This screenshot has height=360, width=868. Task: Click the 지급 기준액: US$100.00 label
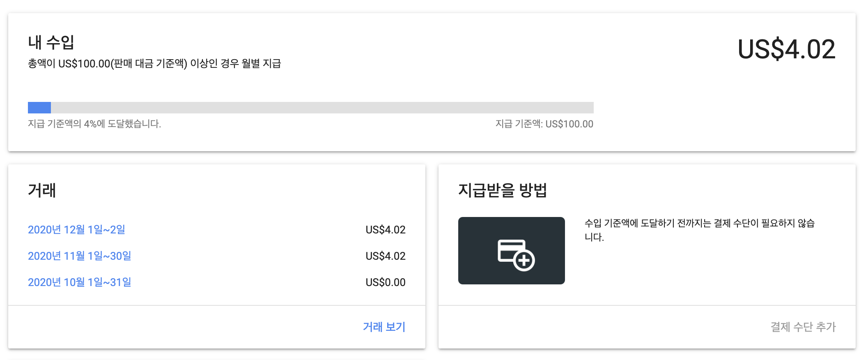(x=544, y=124)
